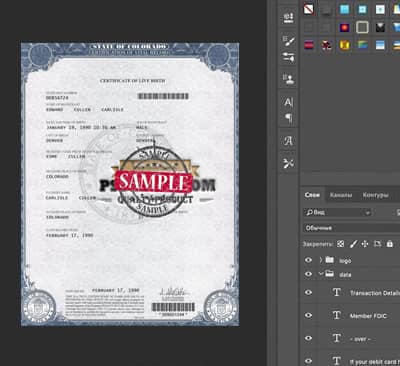
Task: Select the Transaction Details text layer thumbnail
Action: (337, 292)
